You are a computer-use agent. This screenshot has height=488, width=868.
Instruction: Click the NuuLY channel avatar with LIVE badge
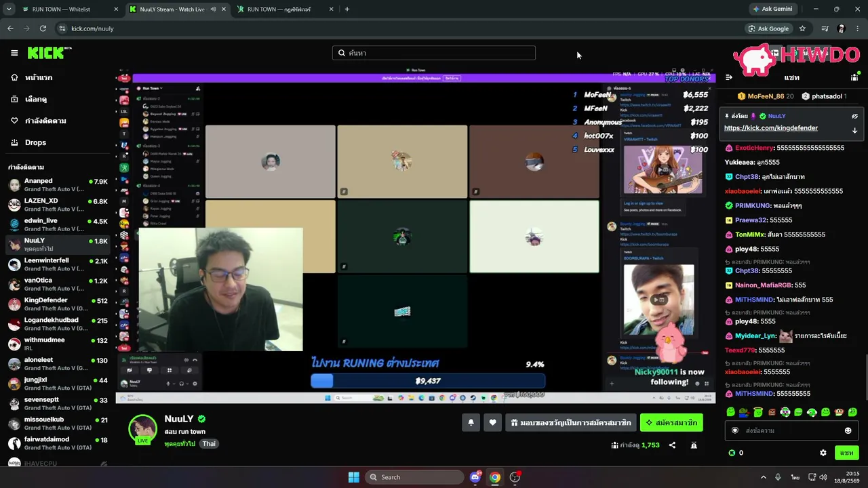[x=143, y=430]
